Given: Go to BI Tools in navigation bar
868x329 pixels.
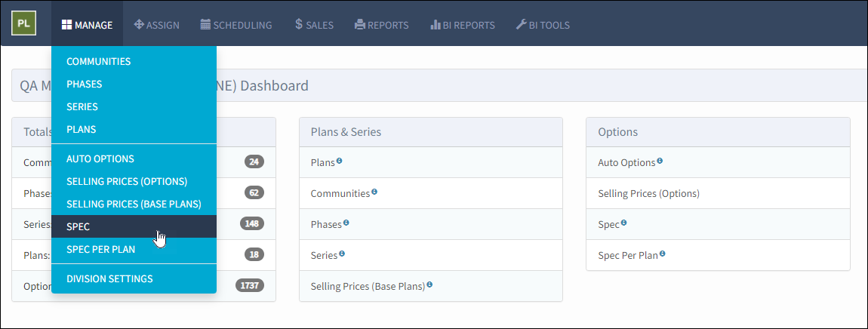Looking at the screenshot, I should [x=543, y=24].
